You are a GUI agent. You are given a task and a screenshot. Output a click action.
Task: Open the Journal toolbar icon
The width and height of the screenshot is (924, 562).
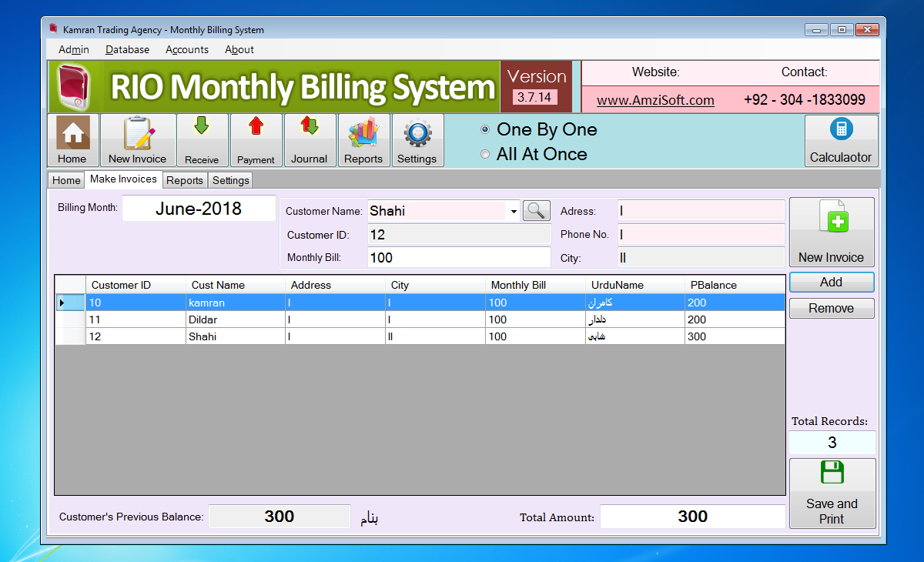[310, 139]
